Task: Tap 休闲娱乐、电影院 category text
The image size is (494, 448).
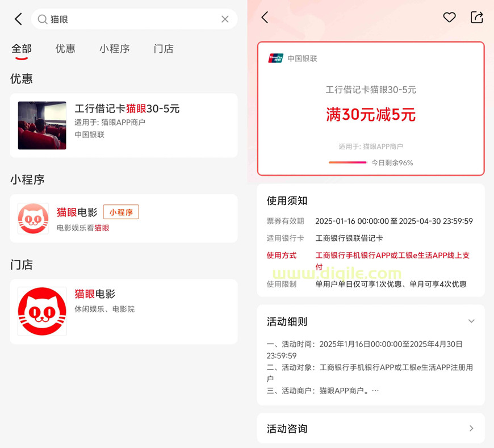Action: coord(104,309)
